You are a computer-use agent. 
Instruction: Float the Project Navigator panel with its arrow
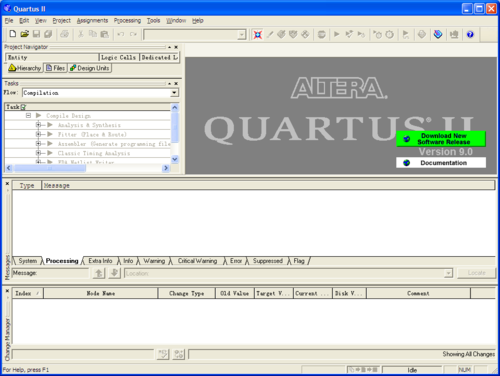pyautogui.click(x=169, y=47)
